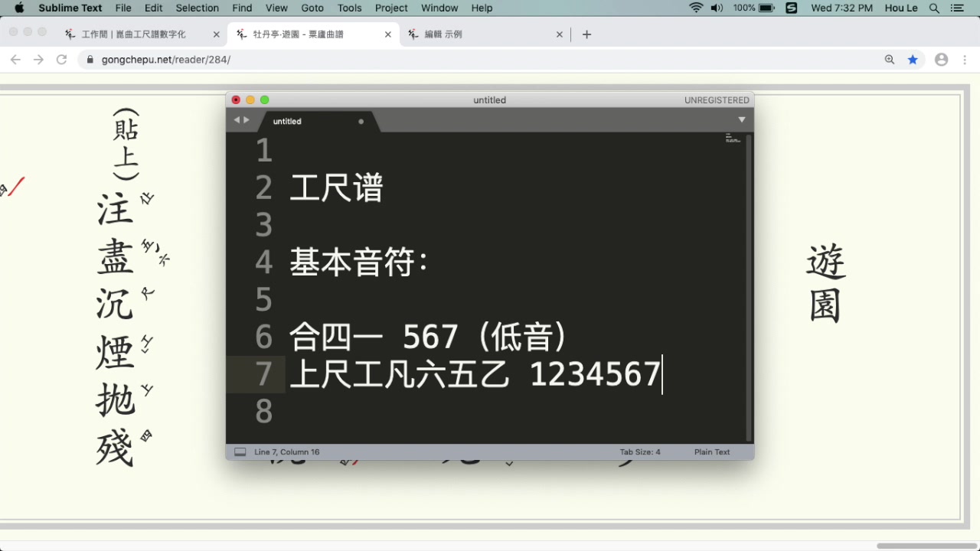Close the 工作間 browser tab
Image resolution: width=980 pixels, height=551 pixels.
(217, 34)
